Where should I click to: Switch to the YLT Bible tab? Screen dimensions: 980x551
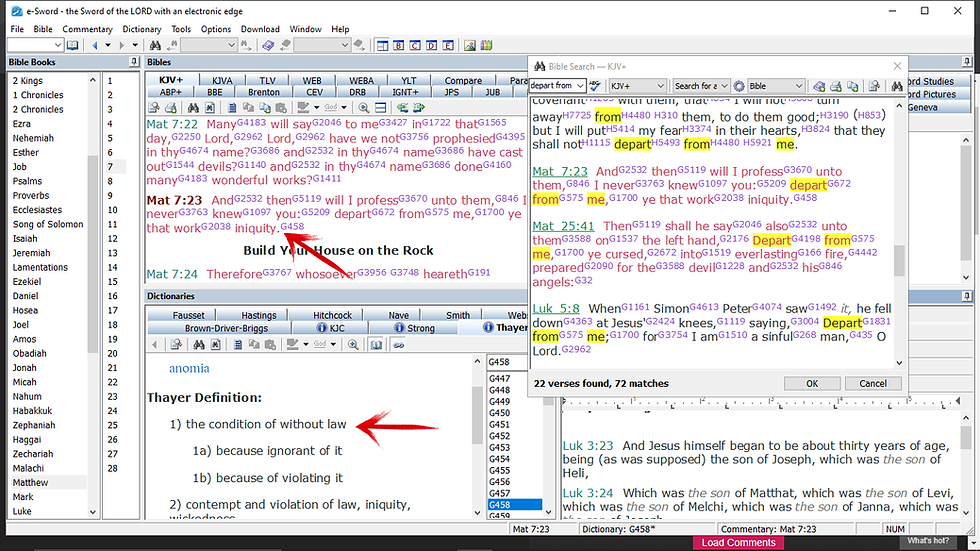click(x=409, y=81)
